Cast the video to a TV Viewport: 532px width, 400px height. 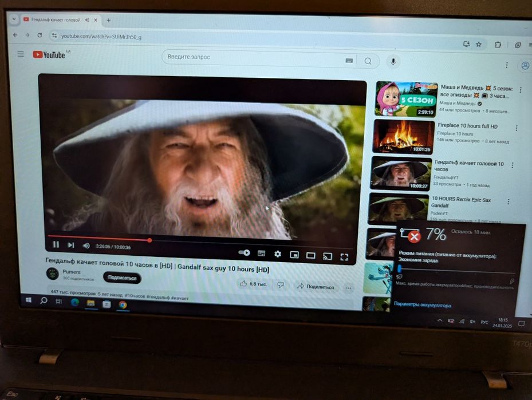328,256
